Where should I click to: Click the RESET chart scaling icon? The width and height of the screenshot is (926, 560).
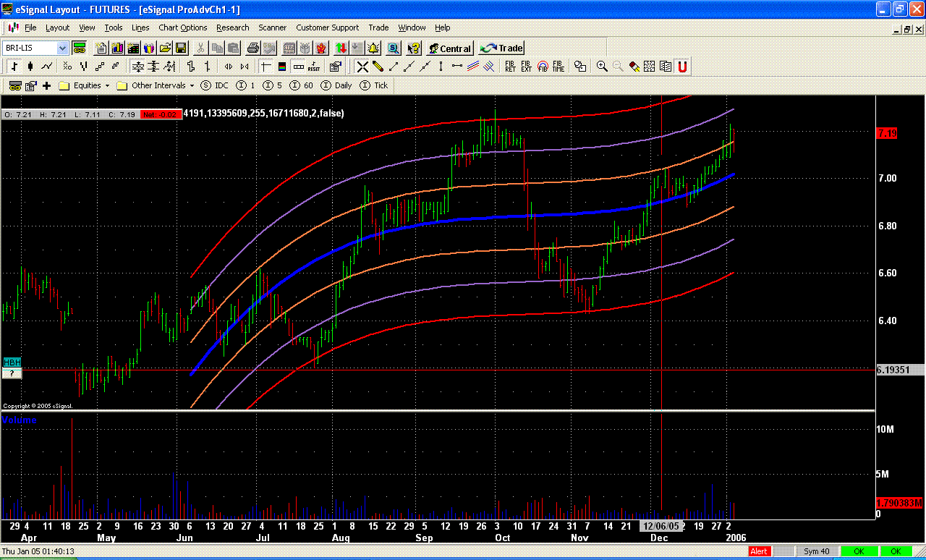click(x=313, y=67)
